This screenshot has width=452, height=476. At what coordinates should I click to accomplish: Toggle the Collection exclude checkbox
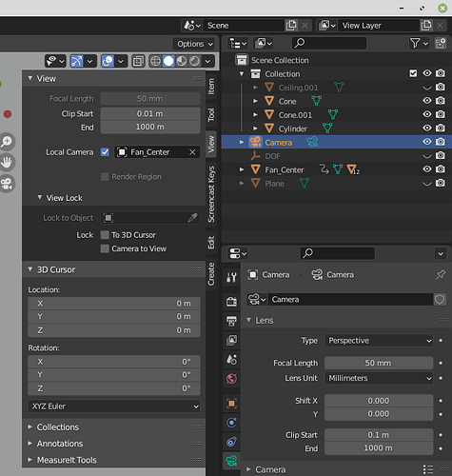[413, 73]
